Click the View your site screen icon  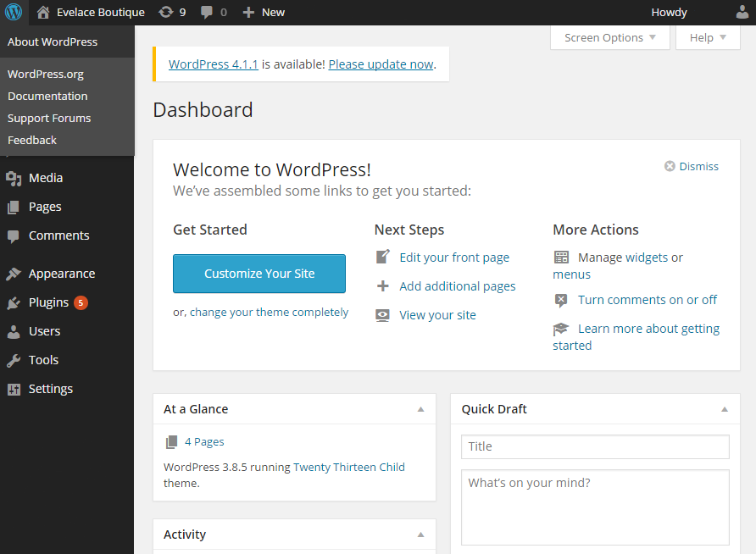point(383,315)
